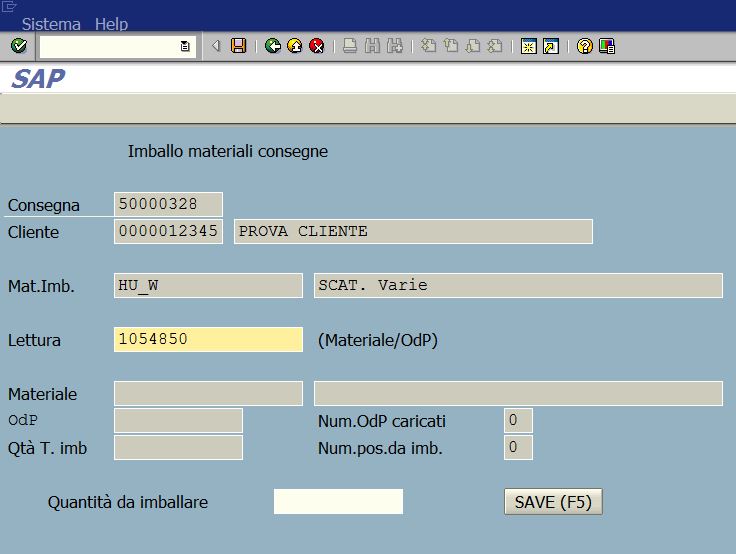Open the Help menu
Image resolution: width=736 pixels, height=554 pixels.
[x=111, y=24]
